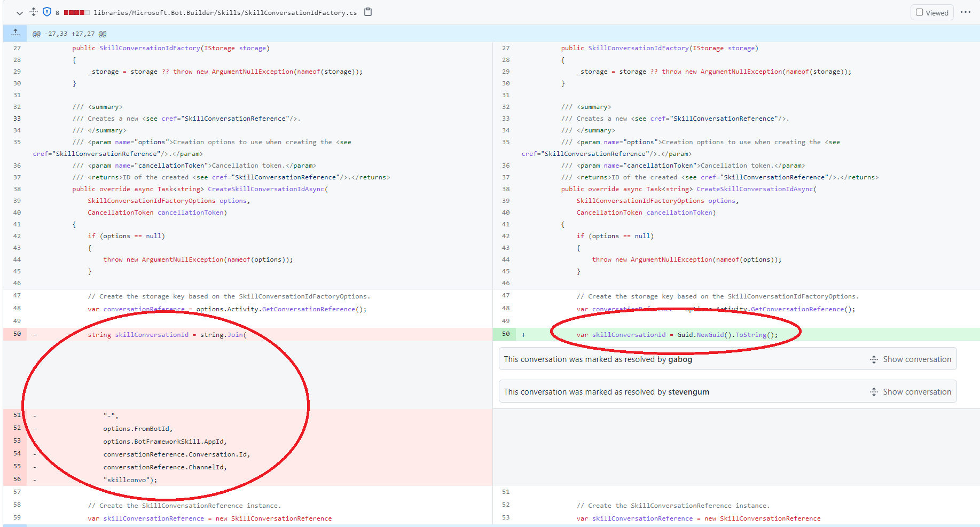Check the Viewed checkbox
Image resolution: width=980 pixels, height=527 pixels.
tap(920, 12)
